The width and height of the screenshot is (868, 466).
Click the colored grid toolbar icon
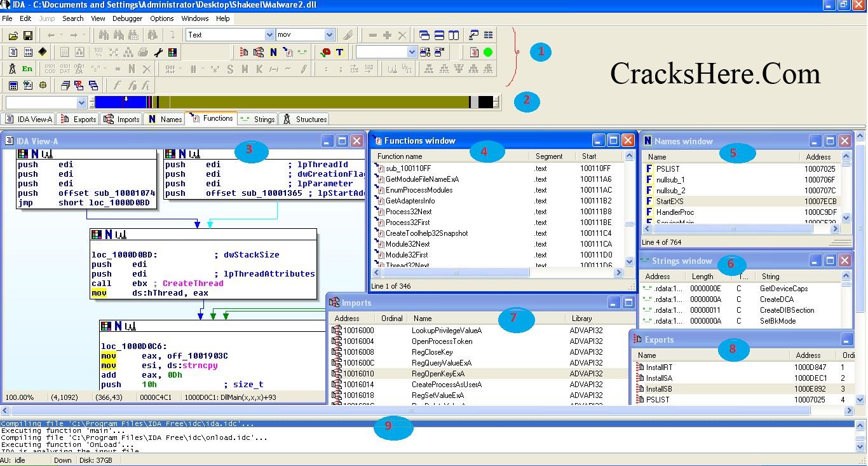[x=172, y=52]
